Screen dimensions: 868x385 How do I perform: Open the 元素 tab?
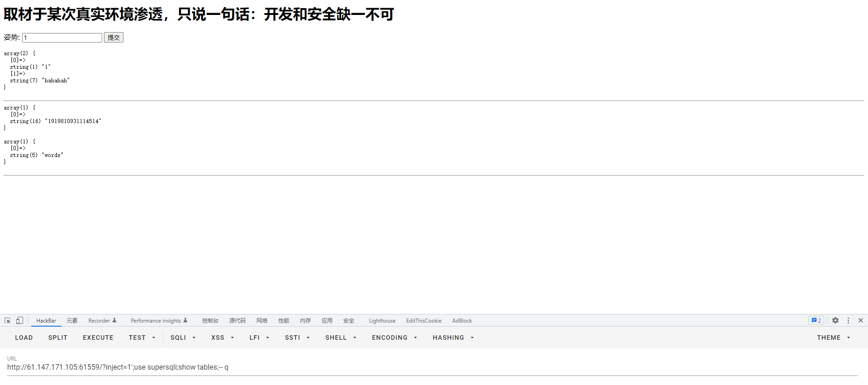(72, 321)
